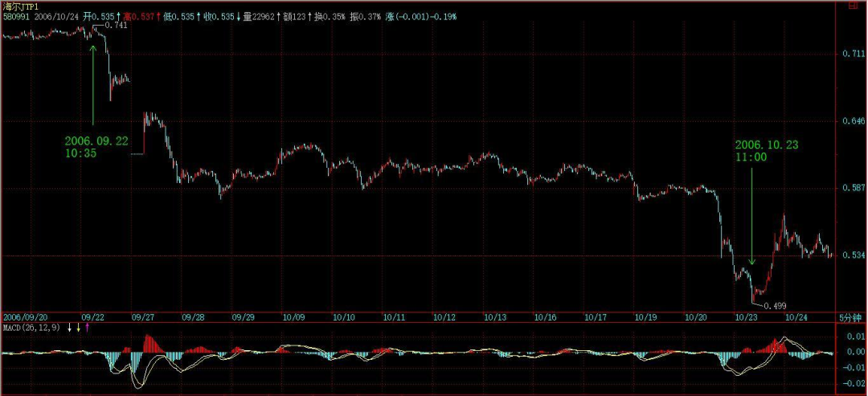Click the yellow MACD line arrow indicator
This screenshot has height=396, width=868.
[79, 328]
